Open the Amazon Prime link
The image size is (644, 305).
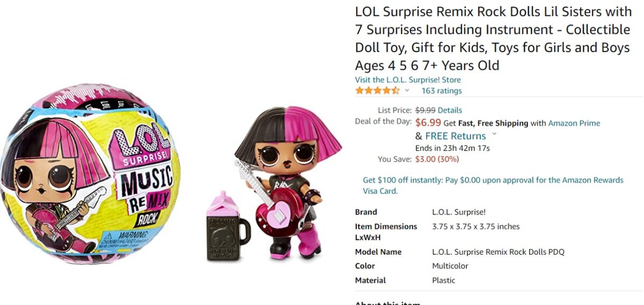click(574, 124)
